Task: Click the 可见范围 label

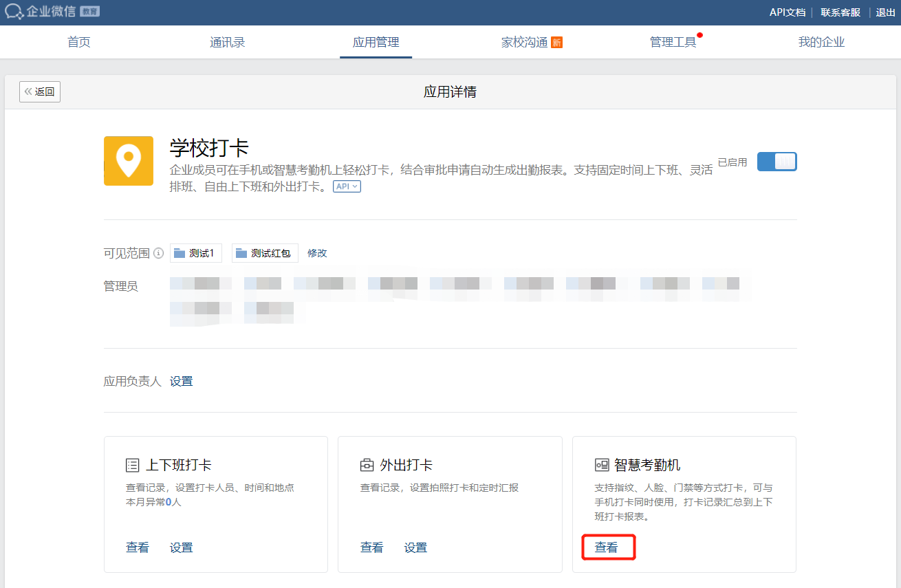Action: click(x=127, y=253)
